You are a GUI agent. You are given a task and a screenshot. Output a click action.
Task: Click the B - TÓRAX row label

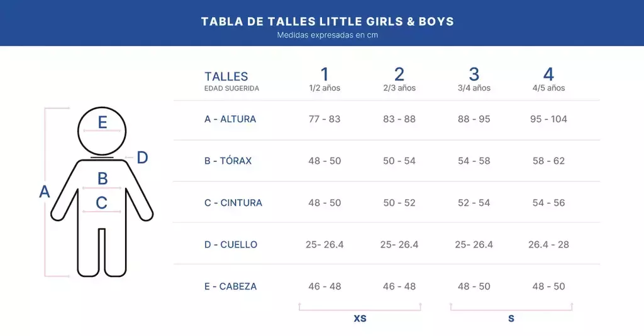[228, 161]
